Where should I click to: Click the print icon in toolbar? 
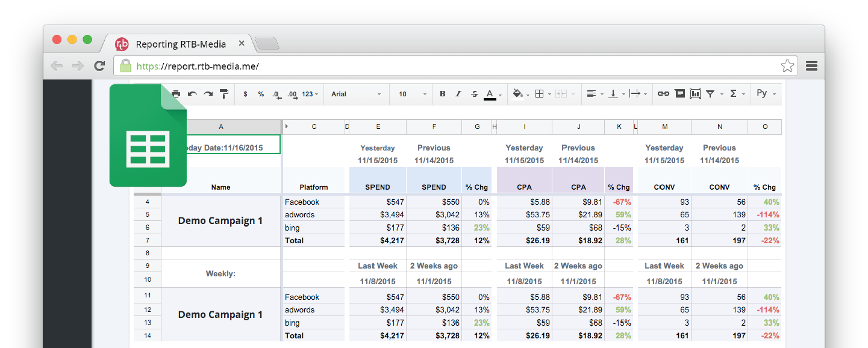point(176,94)
